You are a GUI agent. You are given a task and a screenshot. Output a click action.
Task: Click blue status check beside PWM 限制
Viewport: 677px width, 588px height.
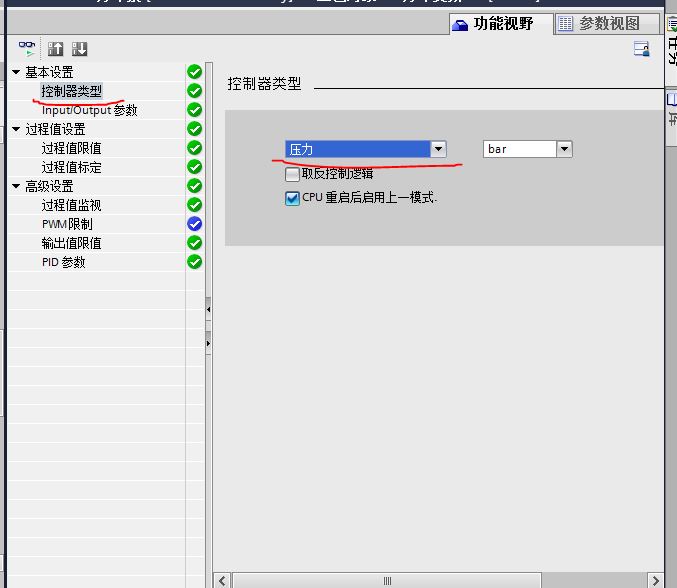pyautogui.click(x=195, y=224)
